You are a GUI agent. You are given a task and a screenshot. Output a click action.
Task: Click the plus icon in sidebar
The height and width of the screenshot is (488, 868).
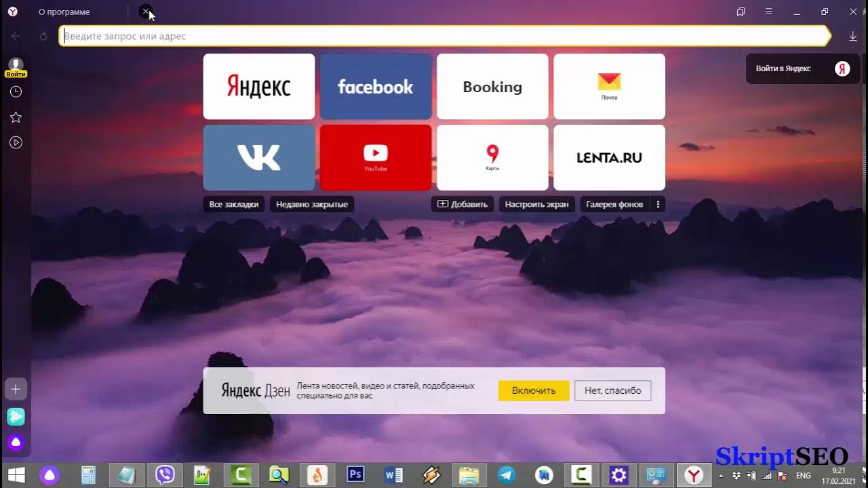pyautogui.click(x=16, y=389)
